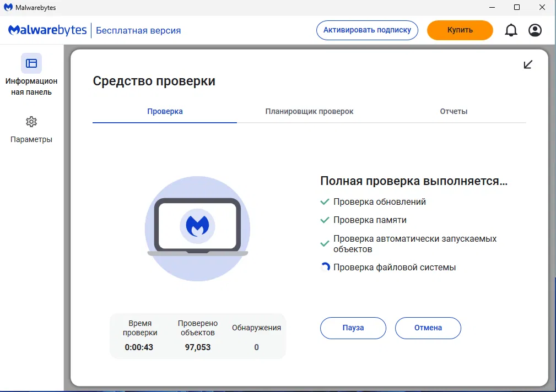Click the Проверка обновлений text

380,202
